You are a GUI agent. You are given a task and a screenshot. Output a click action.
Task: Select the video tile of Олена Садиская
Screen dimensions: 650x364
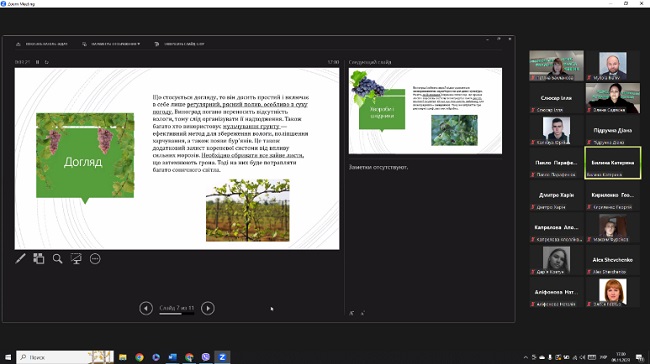point(613,98)
